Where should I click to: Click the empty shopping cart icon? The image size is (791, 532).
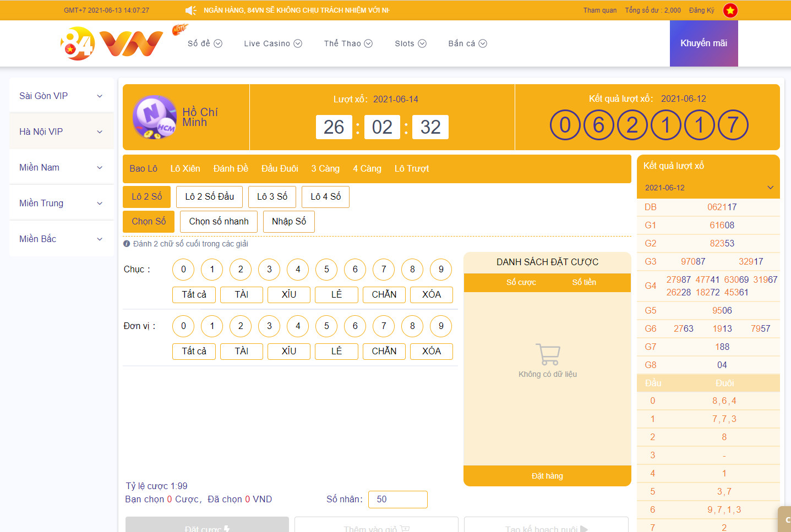pos(548,354)
